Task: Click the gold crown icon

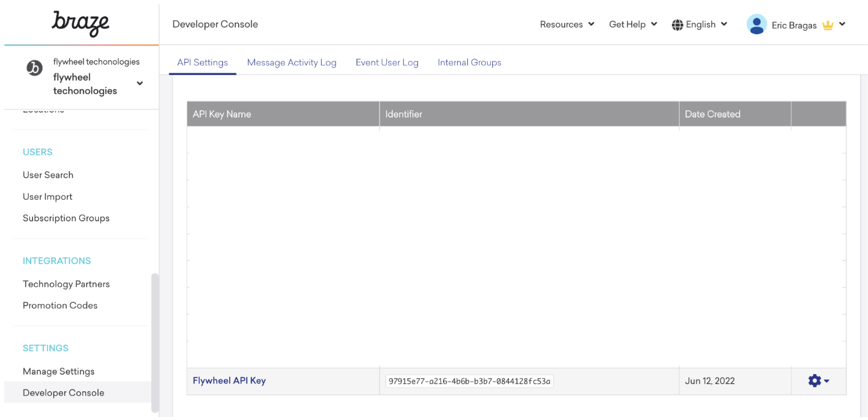Action: (x=827, y=25)
